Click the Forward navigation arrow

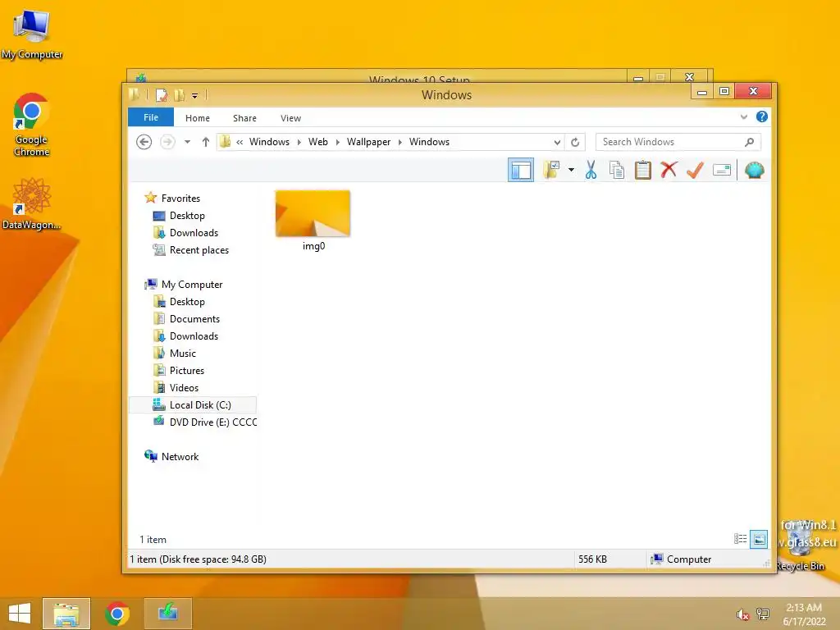pyautogui.click(x=167, y=142)
